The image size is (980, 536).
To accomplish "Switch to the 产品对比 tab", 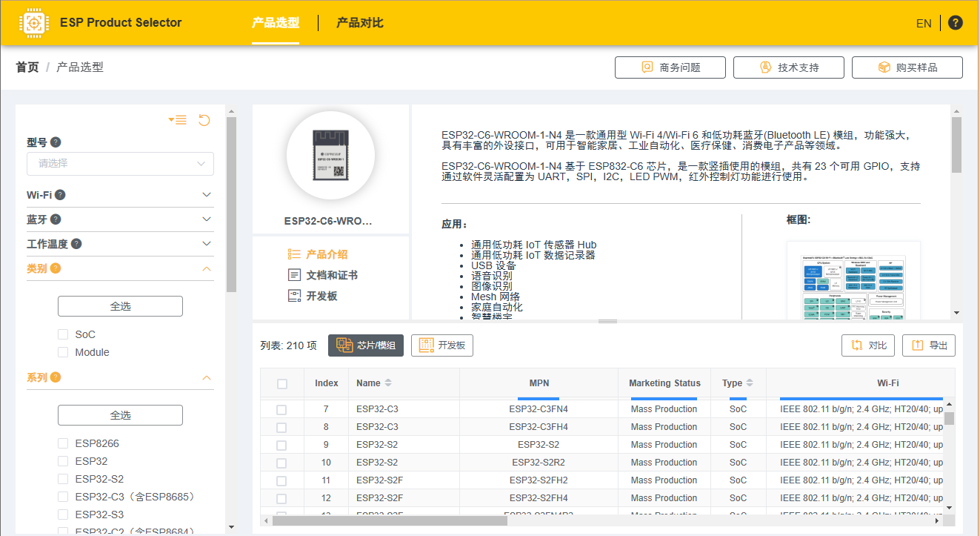I will [359, 23].
